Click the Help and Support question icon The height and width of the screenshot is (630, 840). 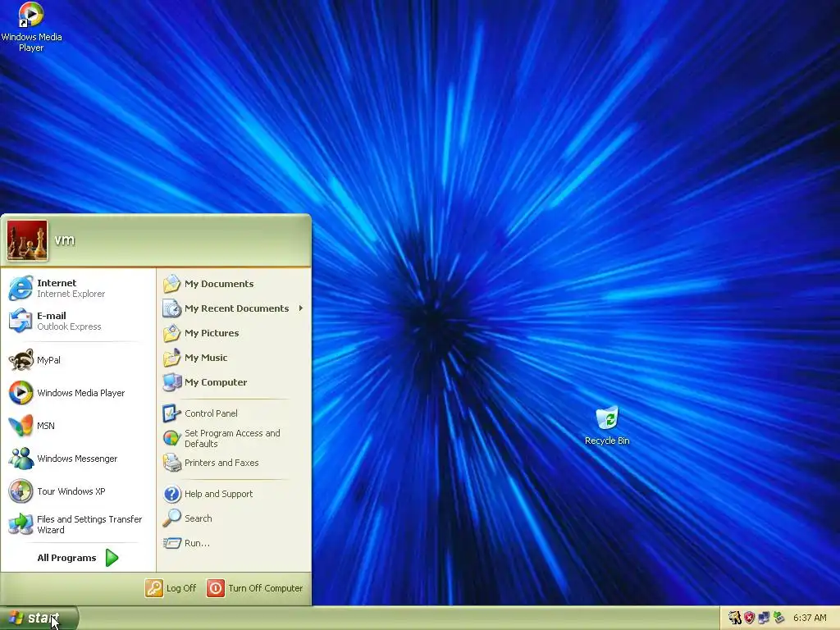pyautogui.click(x=172, y=494)
